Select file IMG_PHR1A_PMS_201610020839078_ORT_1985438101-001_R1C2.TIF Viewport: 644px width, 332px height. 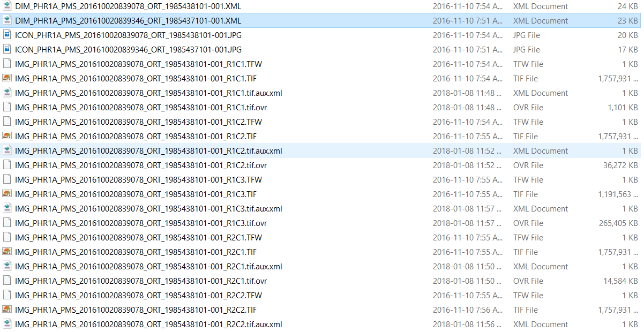(136, 137)
